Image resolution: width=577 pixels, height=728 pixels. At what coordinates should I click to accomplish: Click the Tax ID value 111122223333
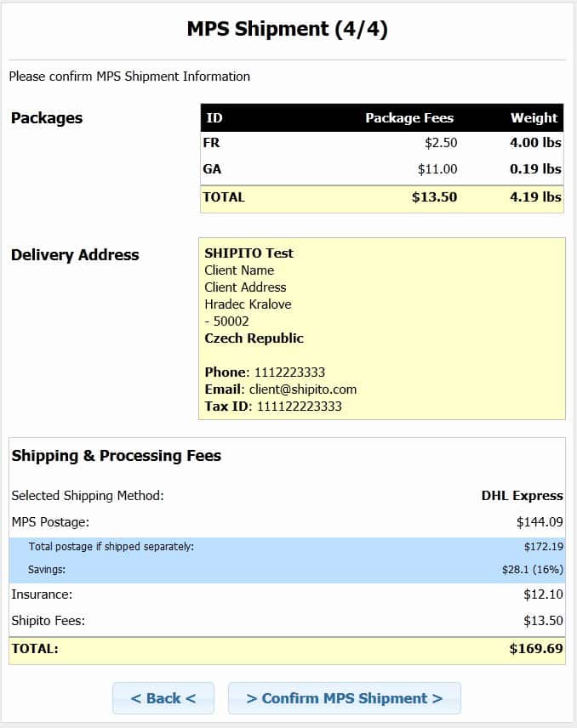point(299,406)
